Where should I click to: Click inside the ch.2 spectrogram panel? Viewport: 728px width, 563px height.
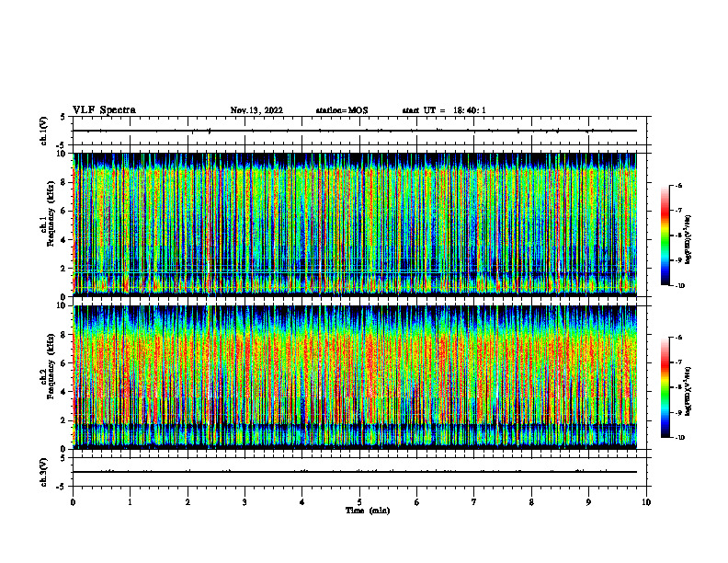click(354, 377)
